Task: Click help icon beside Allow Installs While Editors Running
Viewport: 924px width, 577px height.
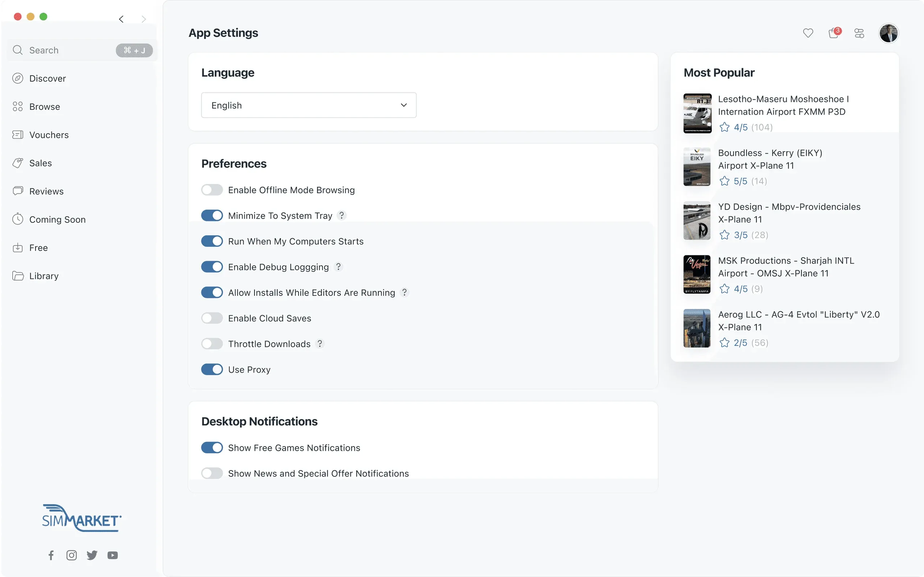Action: 404,292
